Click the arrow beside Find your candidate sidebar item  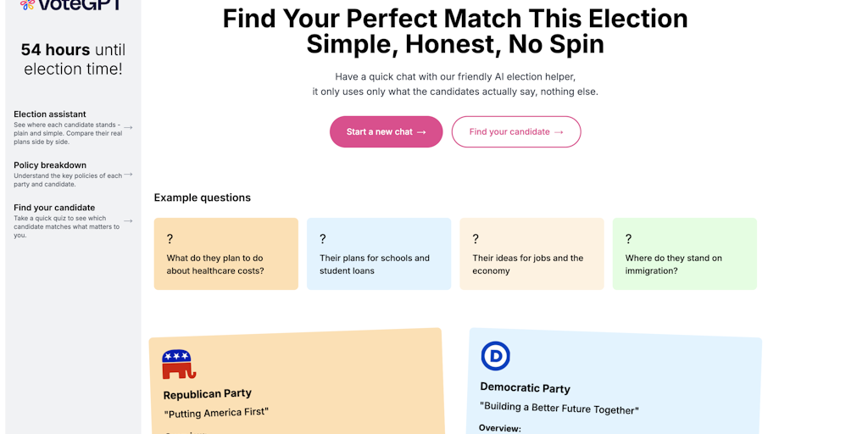(x=128, y=221)
